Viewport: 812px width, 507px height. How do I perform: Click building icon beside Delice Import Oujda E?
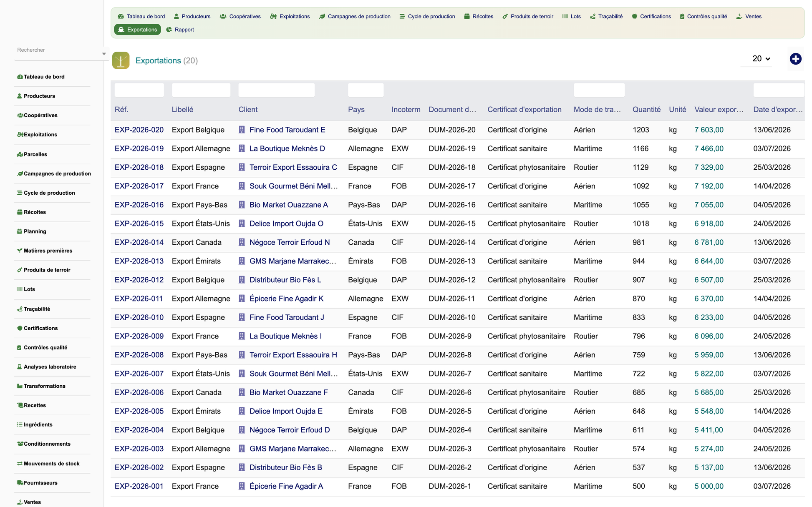[242, 411]
